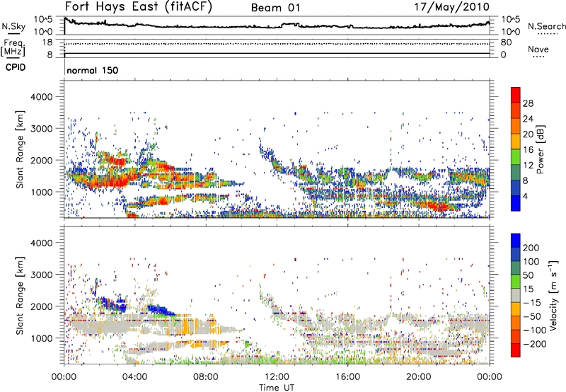This screenshot has height=392, width=566.
Task: Click "Slant Range [km]" label of power panel
Action: tap(20, 149)
